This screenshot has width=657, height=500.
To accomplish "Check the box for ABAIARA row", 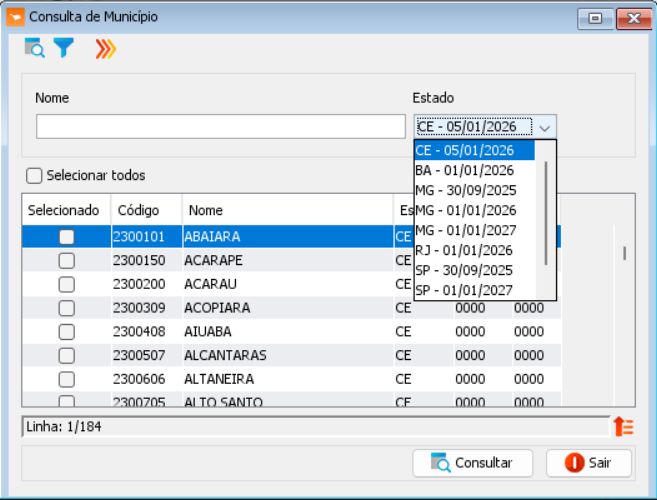I will (66, 237).
